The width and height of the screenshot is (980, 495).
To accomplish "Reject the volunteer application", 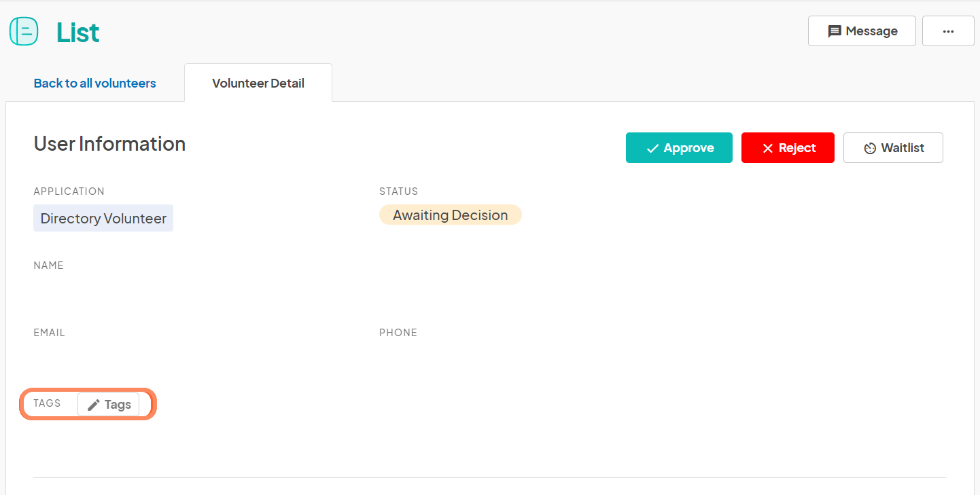I will [x=788, y=148].
